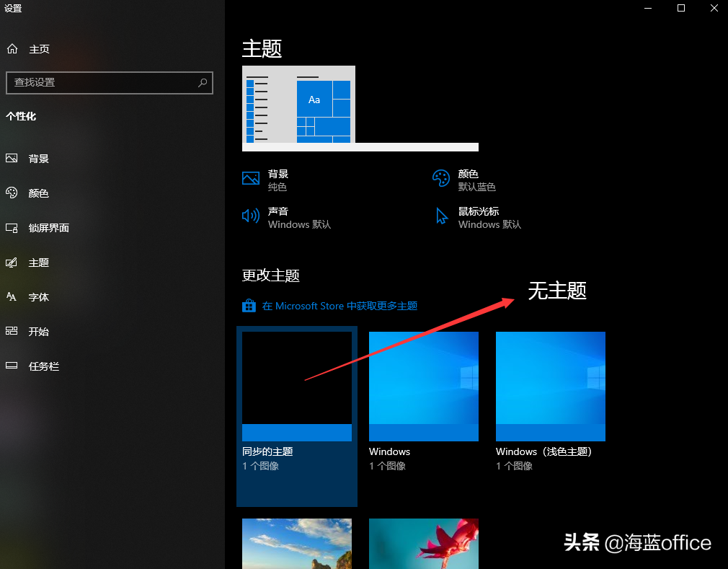Click the 个性化 section heading

(21, 116)
